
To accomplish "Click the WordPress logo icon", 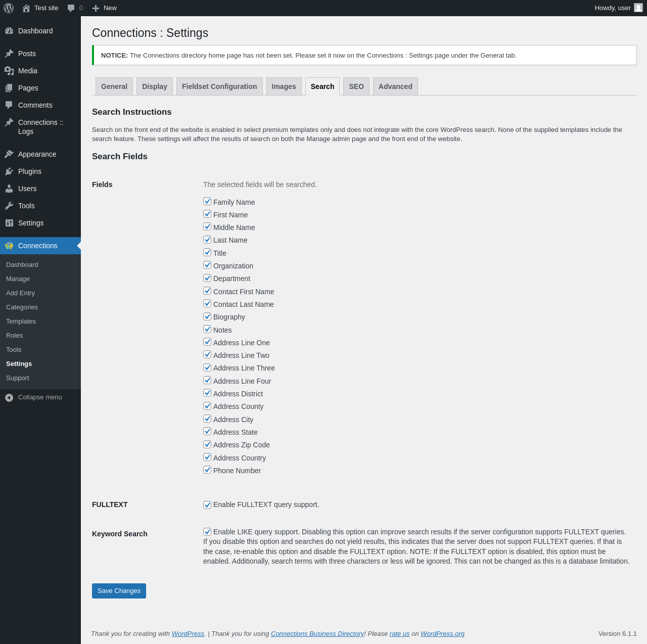I will point(9,8).
